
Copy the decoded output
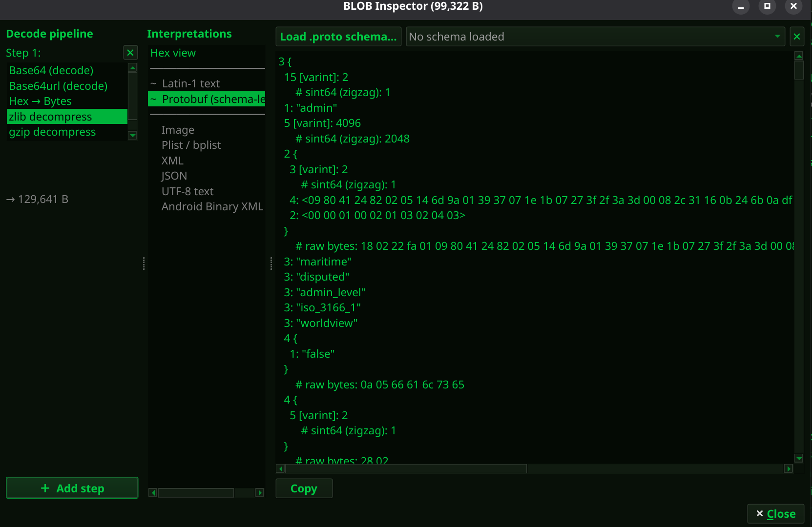coord(304,488)
